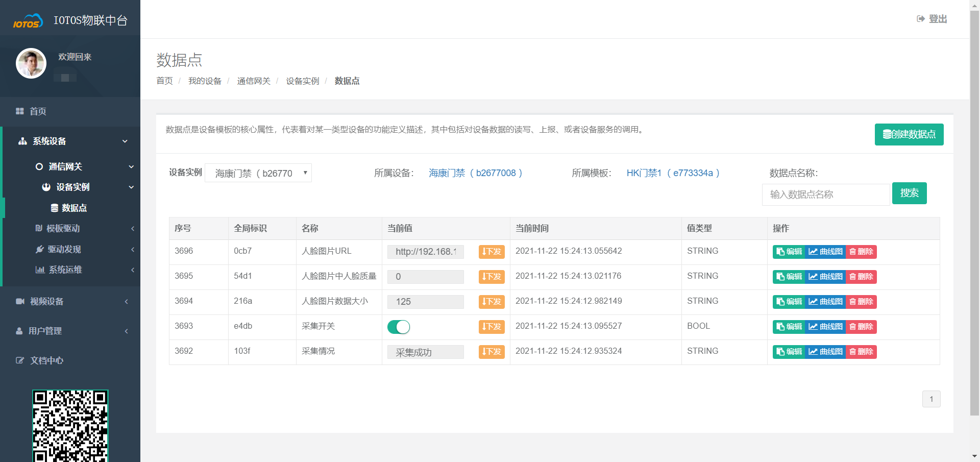Click the chart icon beside 系统运维
980x462 pixels.
(40, 270)
